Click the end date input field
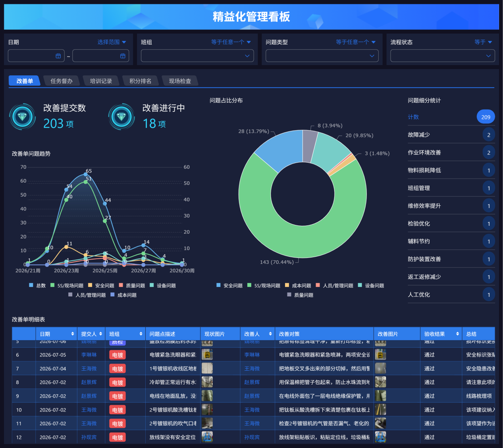This screenshot has width=503, height=448. [x=101, y=56]
